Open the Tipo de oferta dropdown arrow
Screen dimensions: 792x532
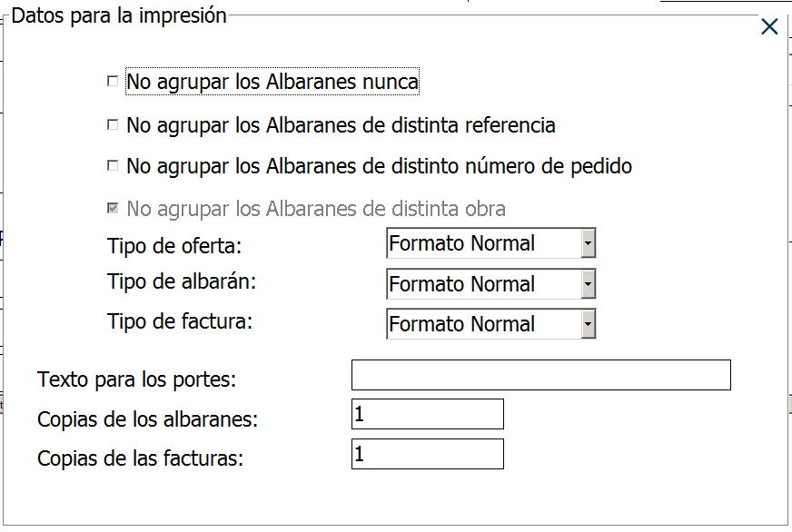point(588,243)
